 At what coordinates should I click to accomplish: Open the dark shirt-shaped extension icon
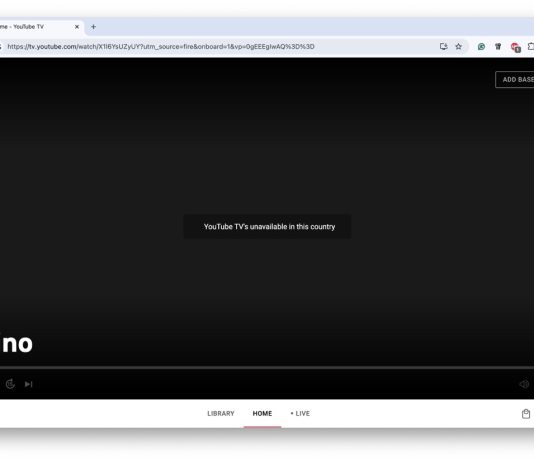click(x=498, y=47)
